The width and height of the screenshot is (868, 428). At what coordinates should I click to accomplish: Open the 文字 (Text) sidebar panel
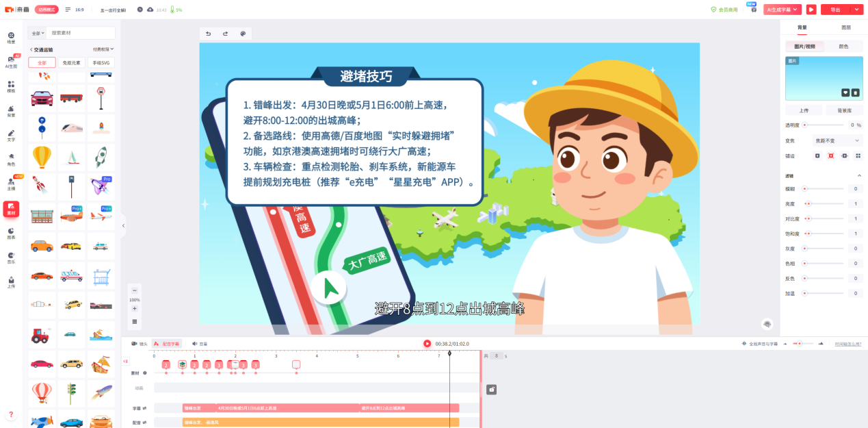click(x=11, y=135)
